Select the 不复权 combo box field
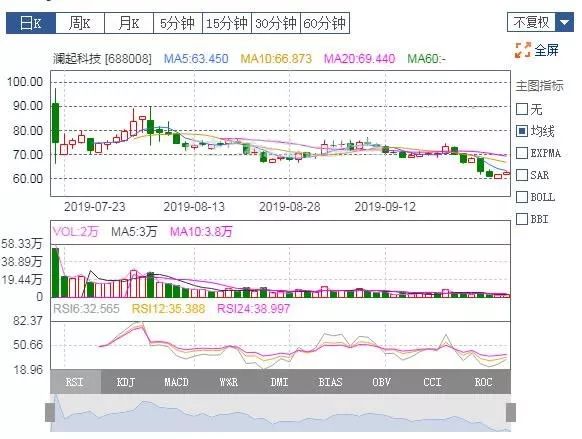582x439 pixels. 531,22
